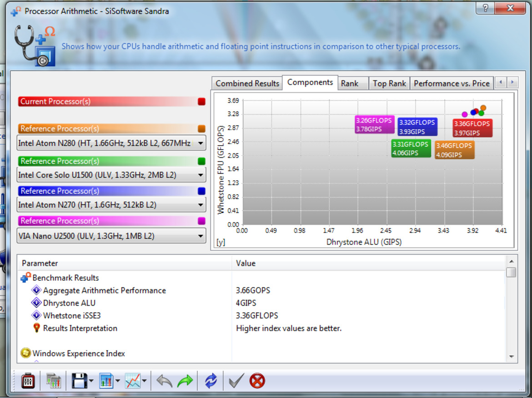Click the red 3.36GFLOPS 3.97GIPS chart label

(x=472, y=128)
